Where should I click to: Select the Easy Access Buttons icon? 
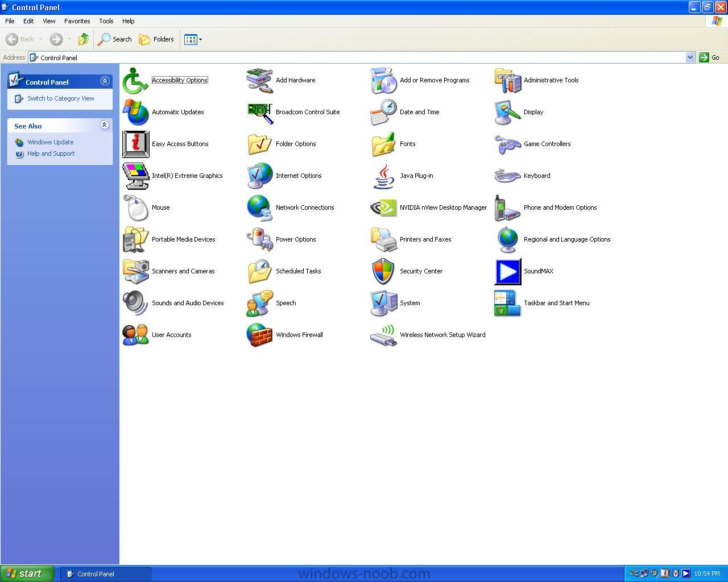tap(135, 144)
